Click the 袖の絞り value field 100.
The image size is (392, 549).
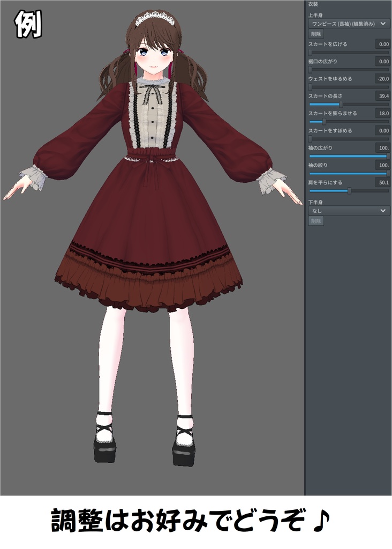point(382,165)
